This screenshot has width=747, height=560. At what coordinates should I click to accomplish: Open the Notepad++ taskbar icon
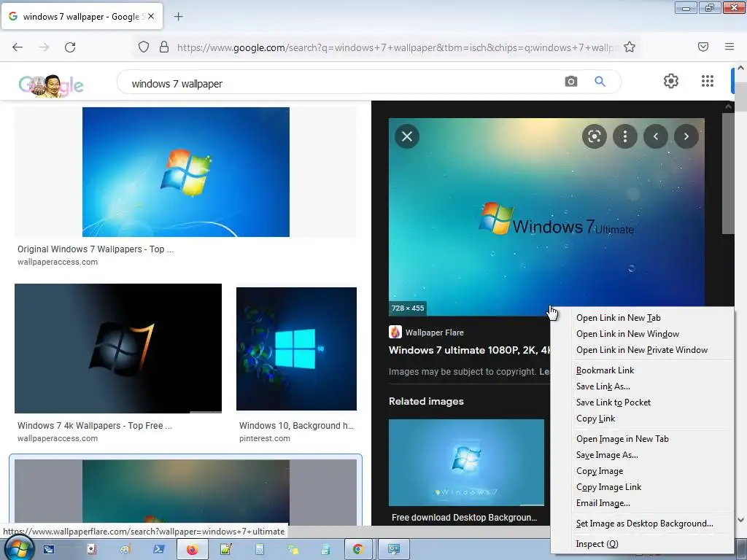[226, 550]
